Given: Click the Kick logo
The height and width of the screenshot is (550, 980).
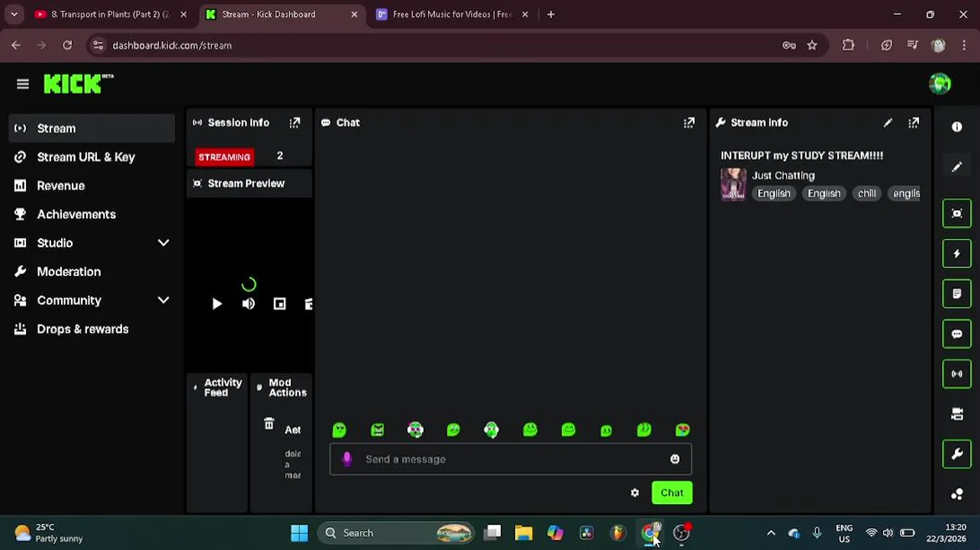Looking at the screenshot, I should (78, 83).
